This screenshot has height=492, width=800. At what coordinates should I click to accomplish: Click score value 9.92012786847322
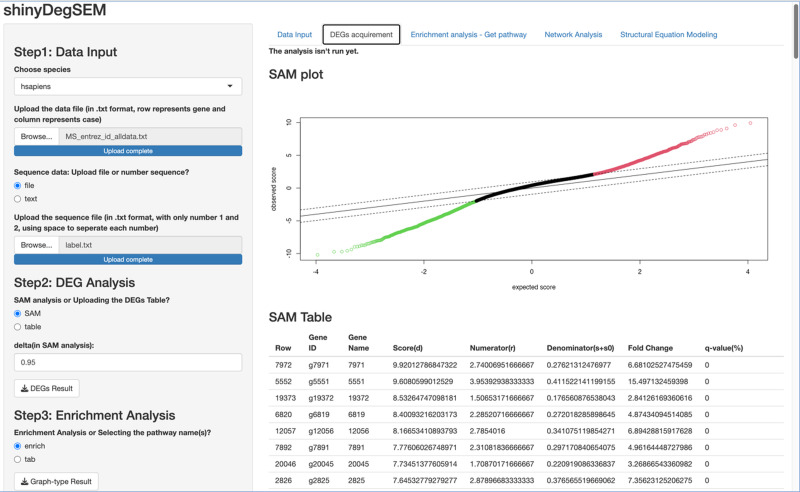coord(425,365)
